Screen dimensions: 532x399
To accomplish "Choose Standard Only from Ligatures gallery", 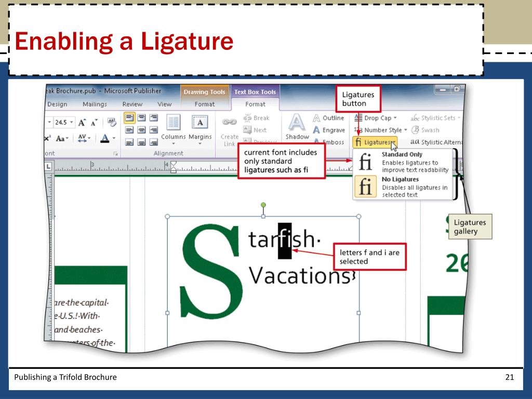I will 403,162.
